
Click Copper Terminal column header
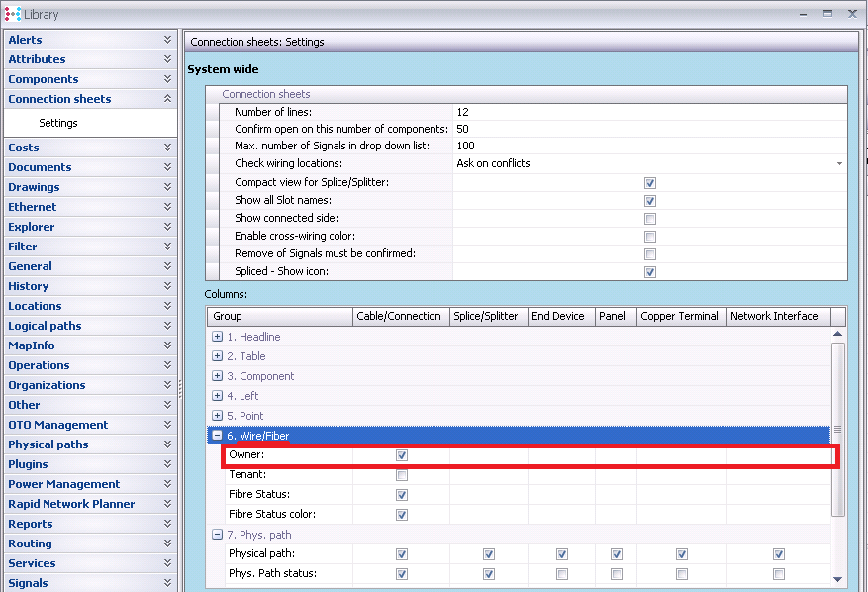[682, 316]
